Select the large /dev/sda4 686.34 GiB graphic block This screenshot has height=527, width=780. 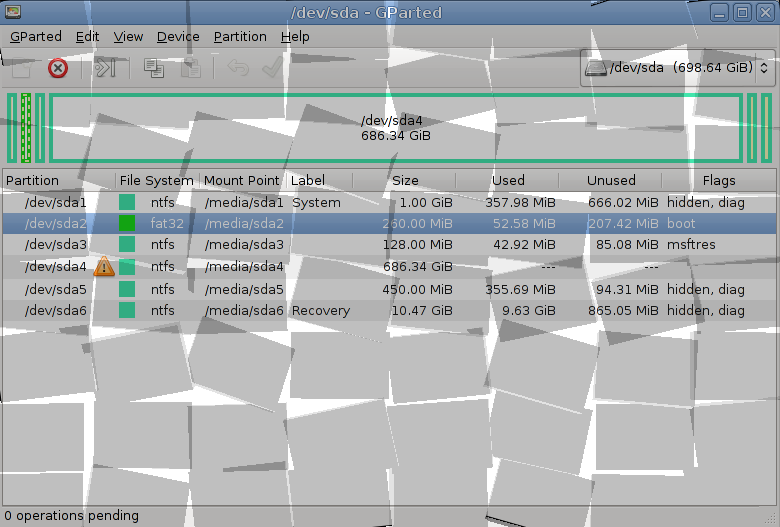pyautogui.click(x=396, y=128)
